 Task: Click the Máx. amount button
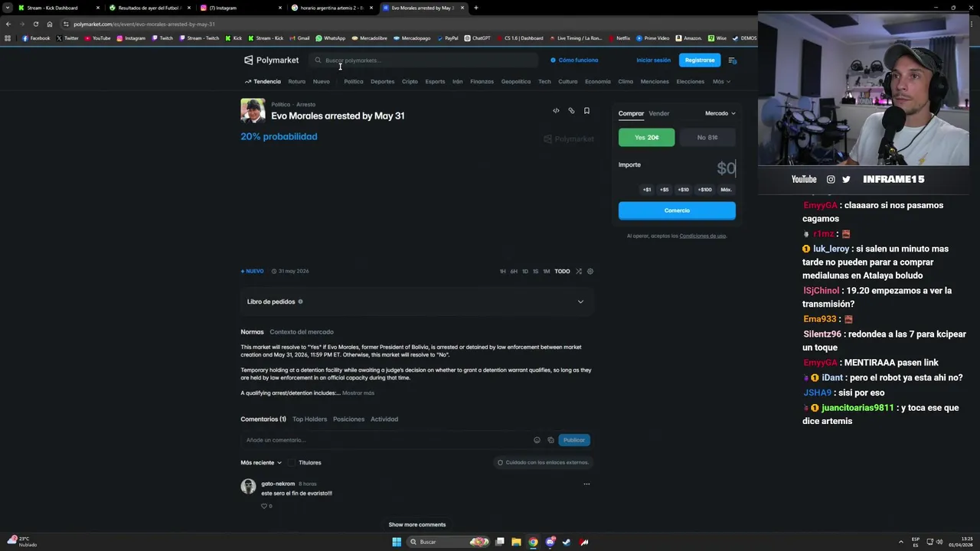726,190
